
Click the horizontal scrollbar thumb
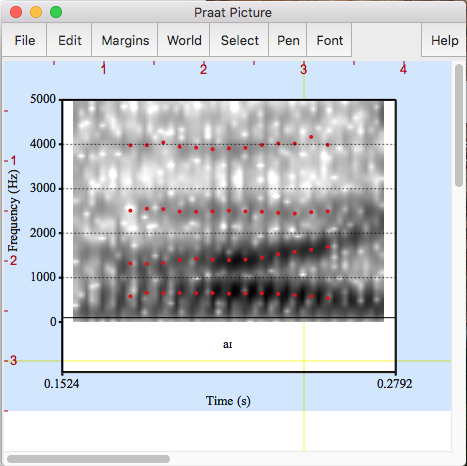(88, 459)
